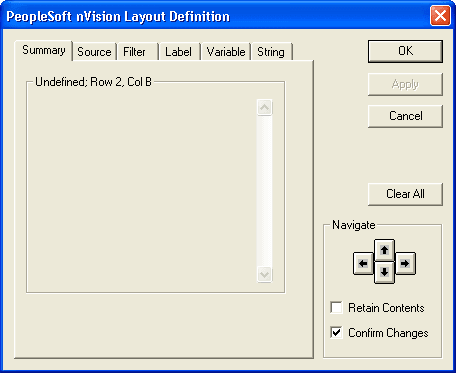Show the String tab
This screenshot has width=456, height=373.
(271, 52)
